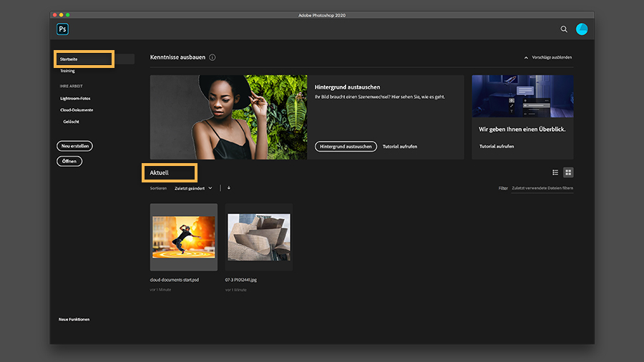644x362 pixels.
Task: Open the user account avatar
Action: [582, 29]
